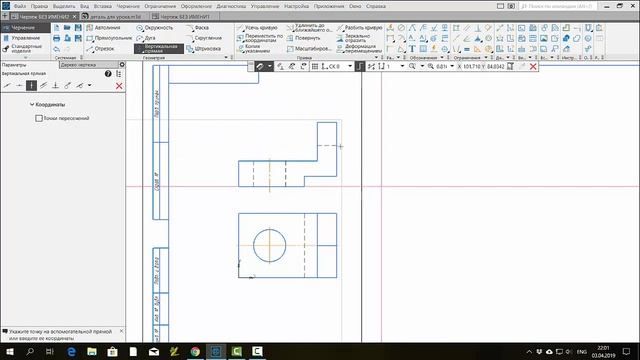Open Chrome from the taskbar
Screen dimensions: 640x360
click(x=195, y=351)
